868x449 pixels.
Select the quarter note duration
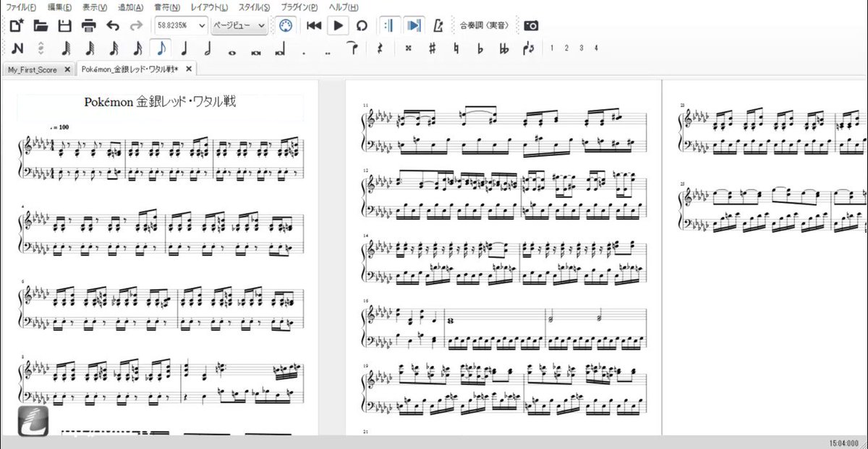click(184, 48)
